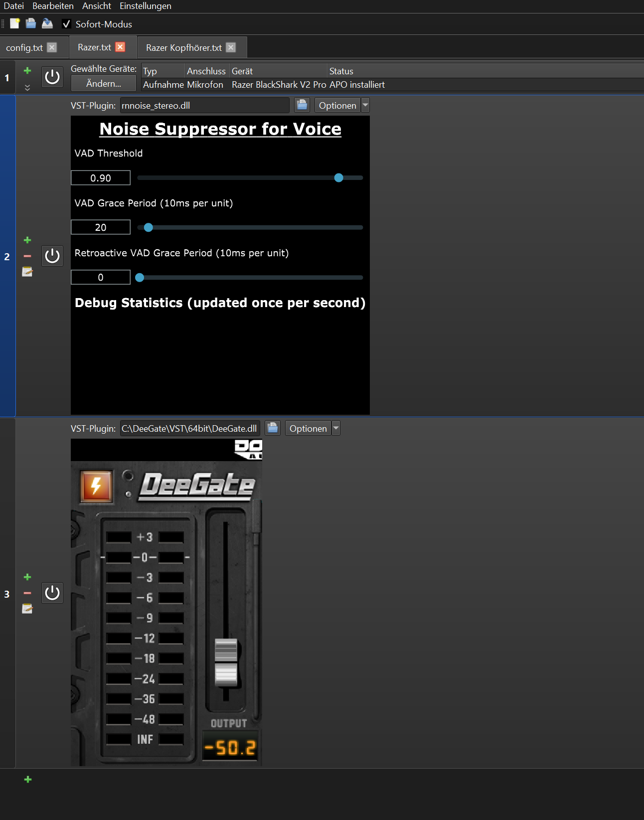
Task: Click the DeeGate output value -50.2 display
Action: coord(230,747)
